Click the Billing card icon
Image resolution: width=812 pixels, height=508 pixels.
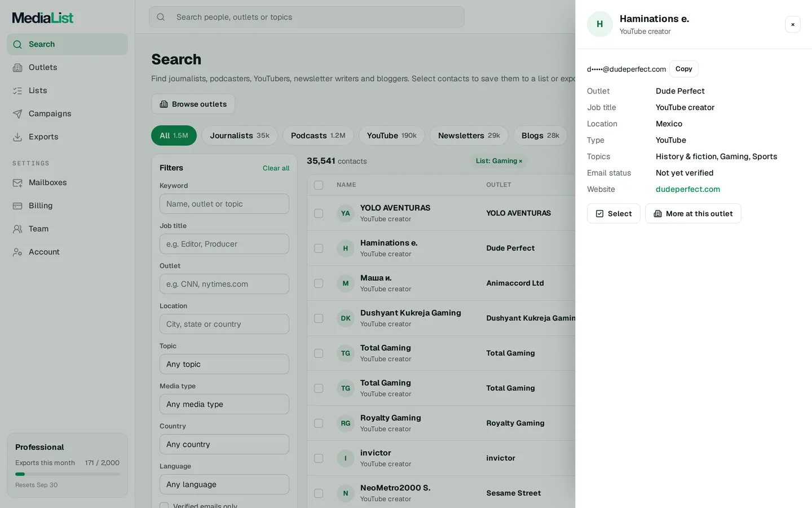click(17, 206)
